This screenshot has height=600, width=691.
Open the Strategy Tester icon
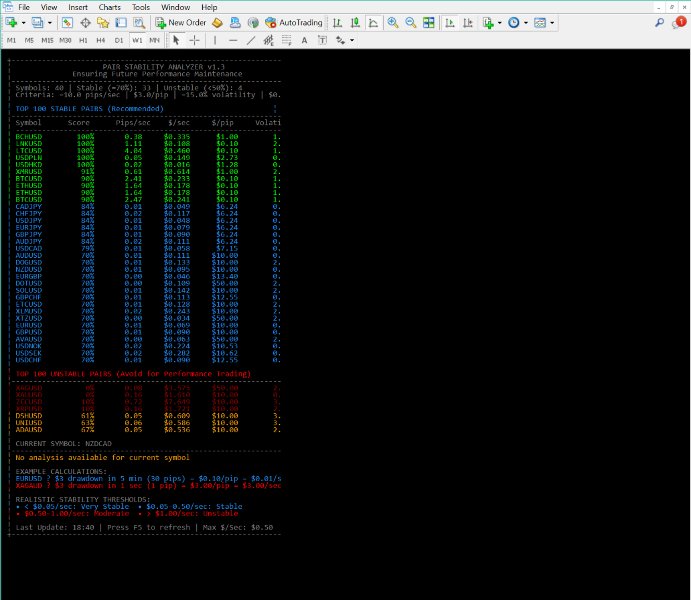139,22
